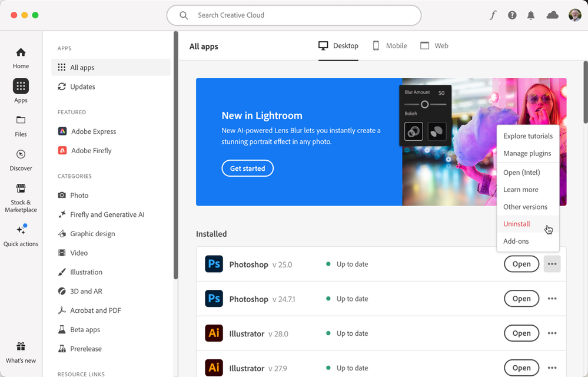This screenshot has width=588, height=377.
Task: Open Illustrator v 28.0
Action: [x=521, y=333]
